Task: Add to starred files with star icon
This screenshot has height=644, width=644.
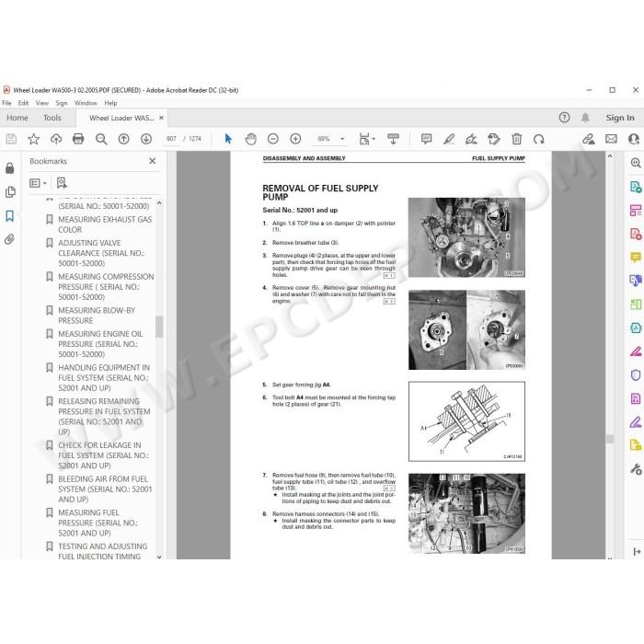Action: click(34, 139)
